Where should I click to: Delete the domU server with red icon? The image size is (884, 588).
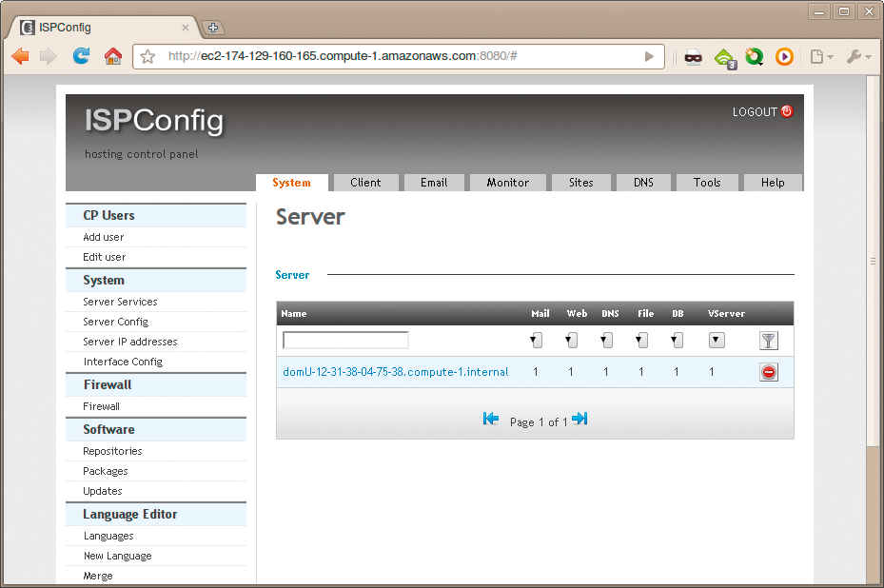click(769, 372)
